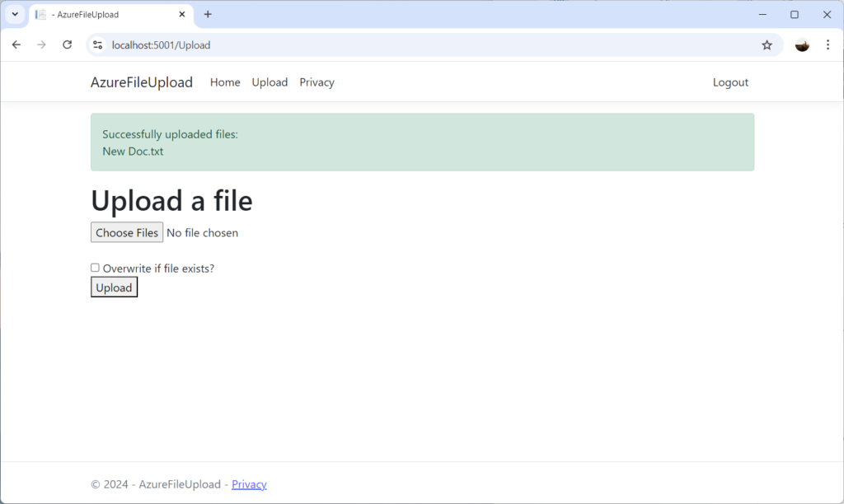Open the Privacy link in the footer
The width and height of the screenshot is (844, 504).
(x=249, y=484)
